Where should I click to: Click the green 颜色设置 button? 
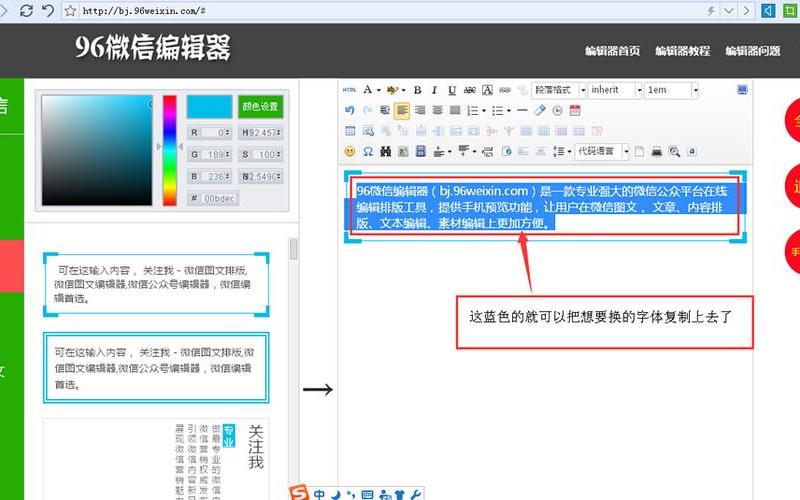(x=260, y=107)
